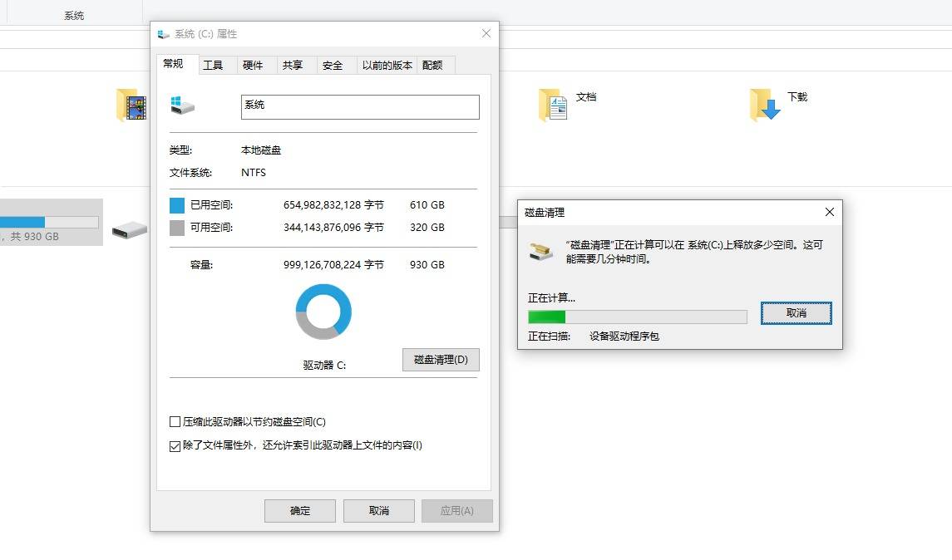Image resolution: width=952 pixels, height=560 pixels.
Task: Open the 文档 documents folder icon
Action: 553,106
